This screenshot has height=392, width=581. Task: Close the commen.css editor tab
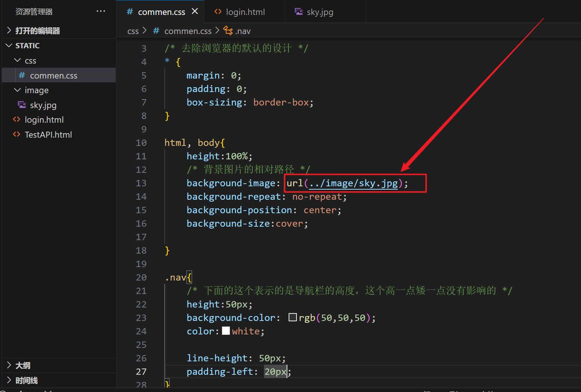pyautogui.click(x=195, y=11)
